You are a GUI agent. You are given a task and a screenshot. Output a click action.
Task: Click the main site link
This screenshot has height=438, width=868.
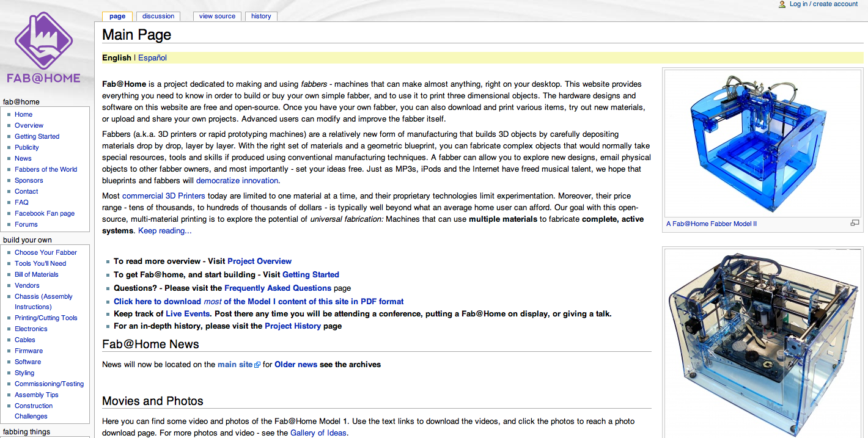click(235, 365)
